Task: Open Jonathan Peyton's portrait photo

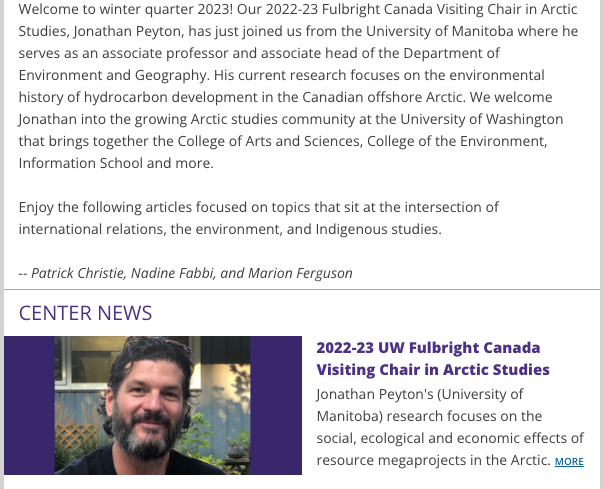Action: [x=153, y=405]
